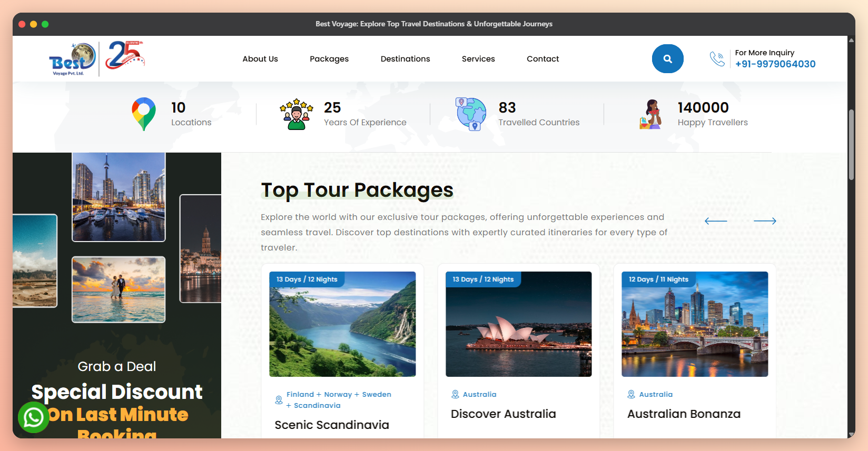Click the 12 Days / 11 Nights badge
The width and height of the screenshot is (868, 451).
(658, 279)
